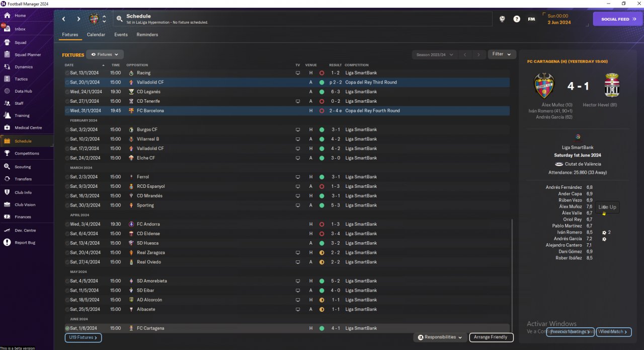Image resolution: width=644 pixels, height=350 pixels.
Task: Click the search magnifier icon
Action: (119, 19)
